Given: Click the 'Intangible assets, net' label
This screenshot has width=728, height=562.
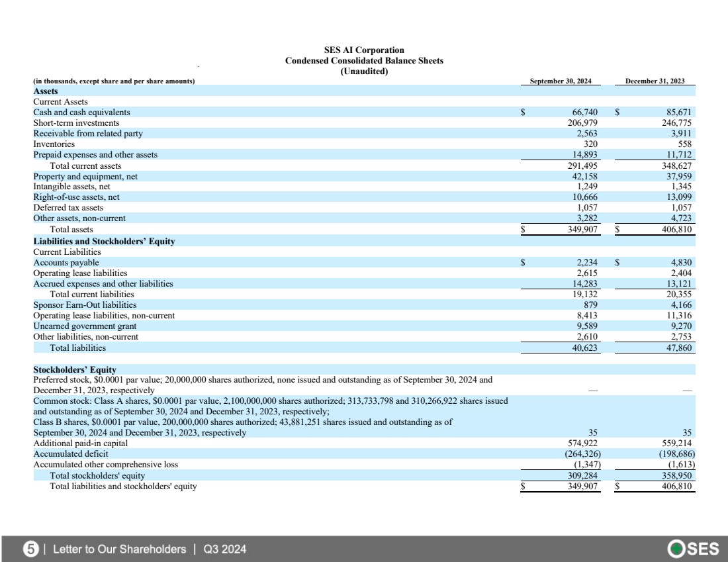Looking at the screenshot, I should tap(71, 187).
